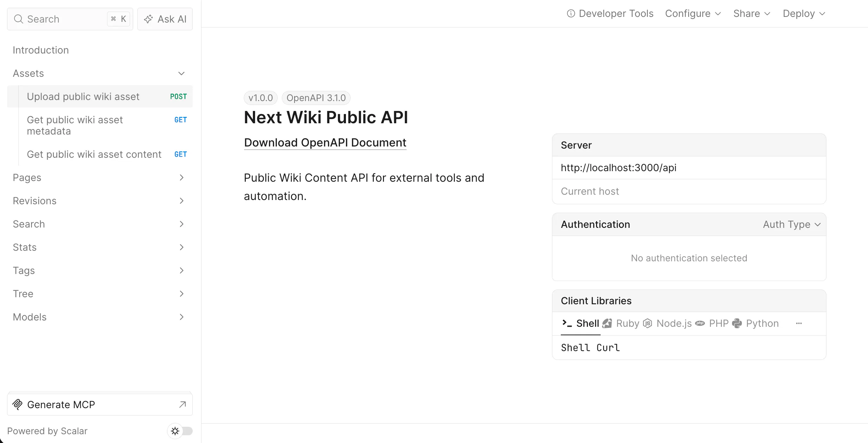The height and width of the screenshot is (443, 868).
Task: Toggle dark mode switch
Action: [x=180, y=431]
